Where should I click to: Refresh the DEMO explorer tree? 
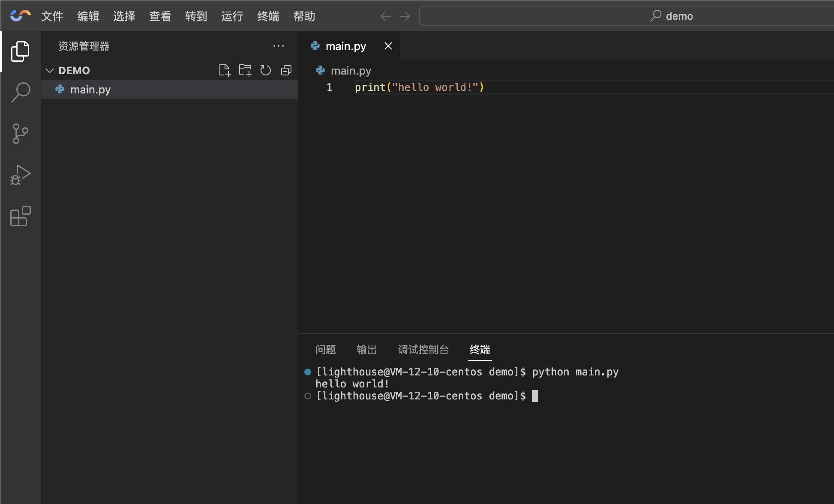pyautogui.click(x=266, y=70)
